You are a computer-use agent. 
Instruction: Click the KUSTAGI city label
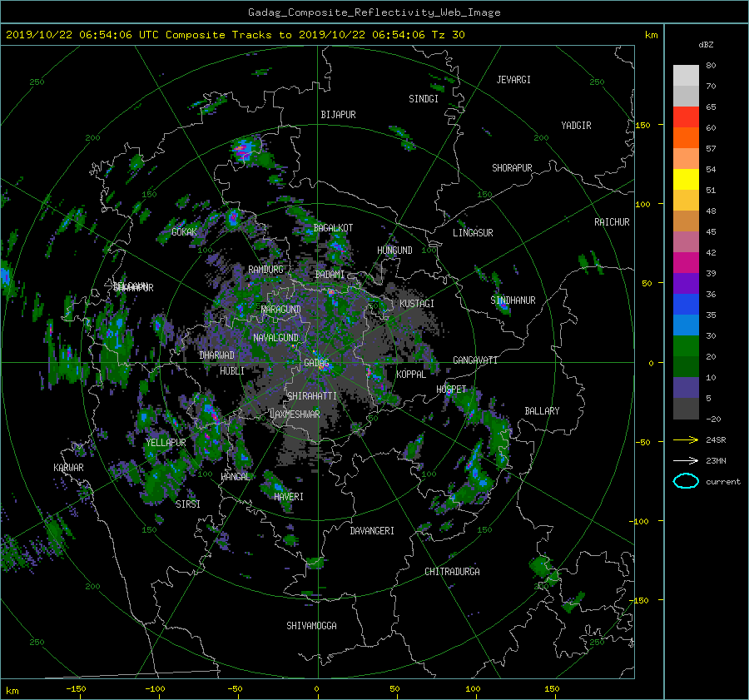(x=417, y=304)
